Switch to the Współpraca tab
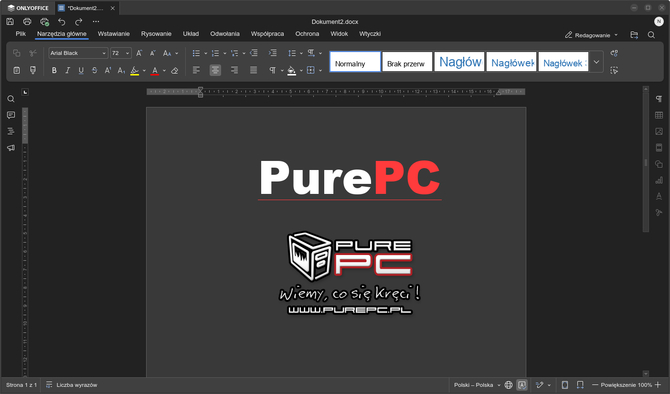This screenshot has height=394, width=670. click(x=267, y=34)
